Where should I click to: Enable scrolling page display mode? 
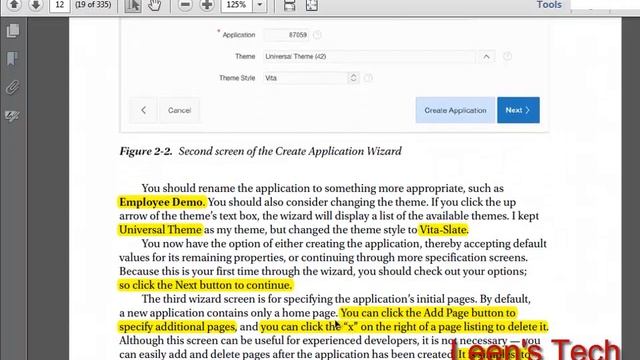coord(289,5)
